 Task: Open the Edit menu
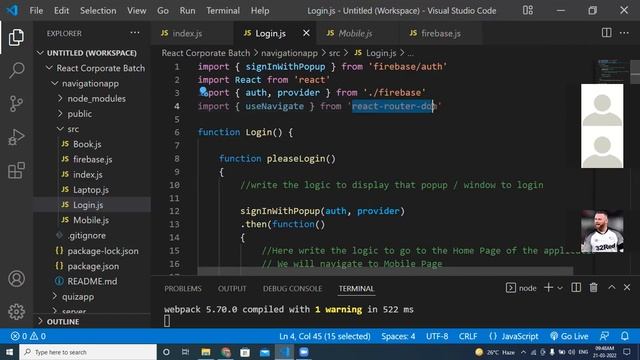pos(61,11)
